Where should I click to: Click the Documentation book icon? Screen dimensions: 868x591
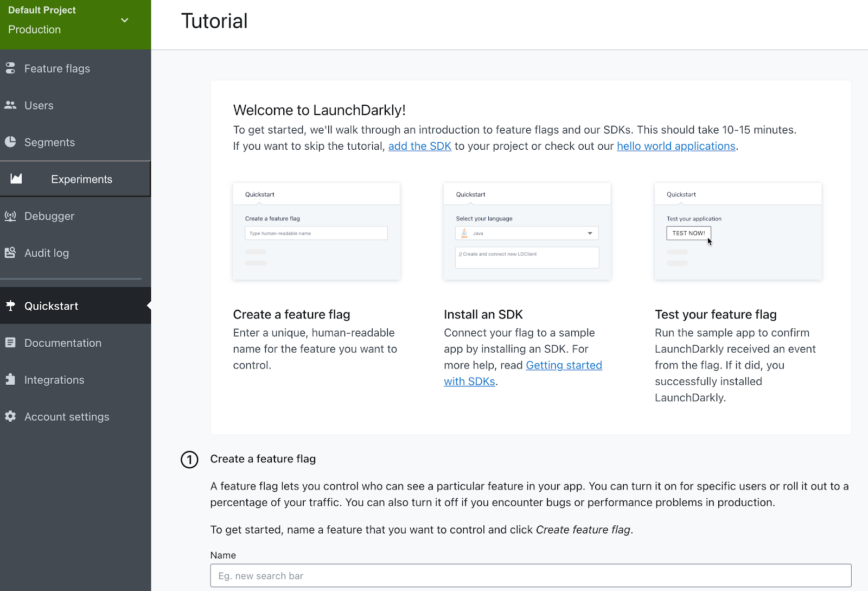(x=11, y=343)
